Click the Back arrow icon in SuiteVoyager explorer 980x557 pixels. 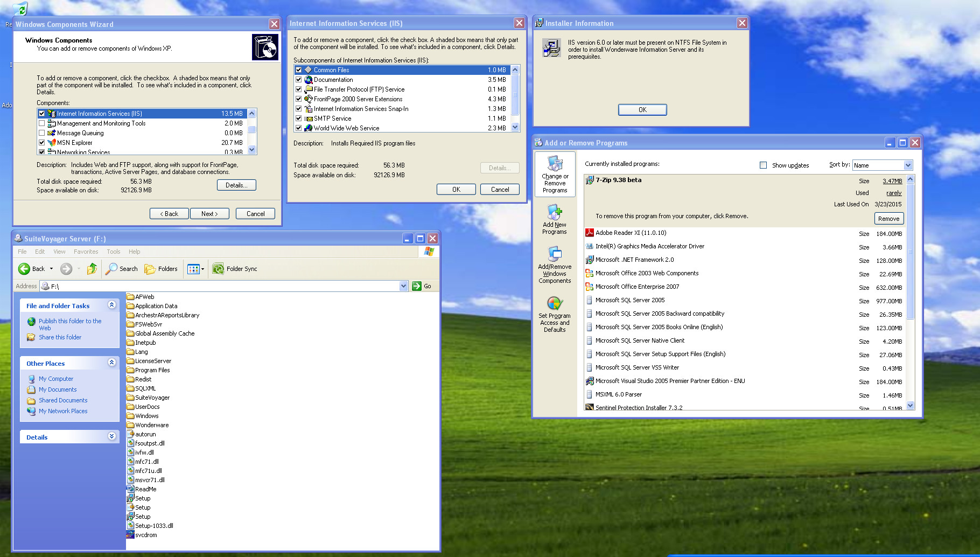pos(24,269)
